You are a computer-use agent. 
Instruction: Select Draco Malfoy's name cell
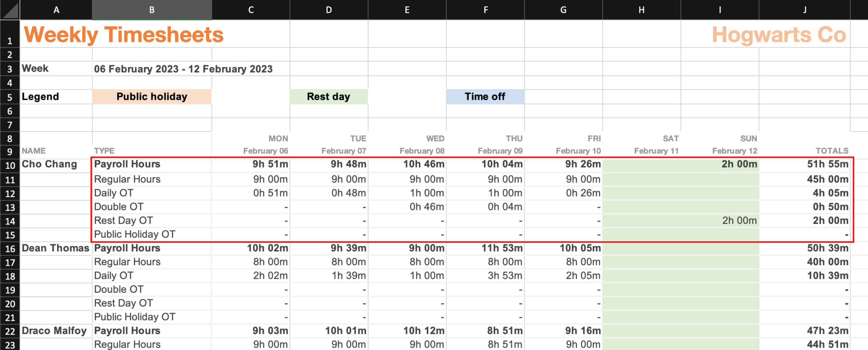[54, 331]
